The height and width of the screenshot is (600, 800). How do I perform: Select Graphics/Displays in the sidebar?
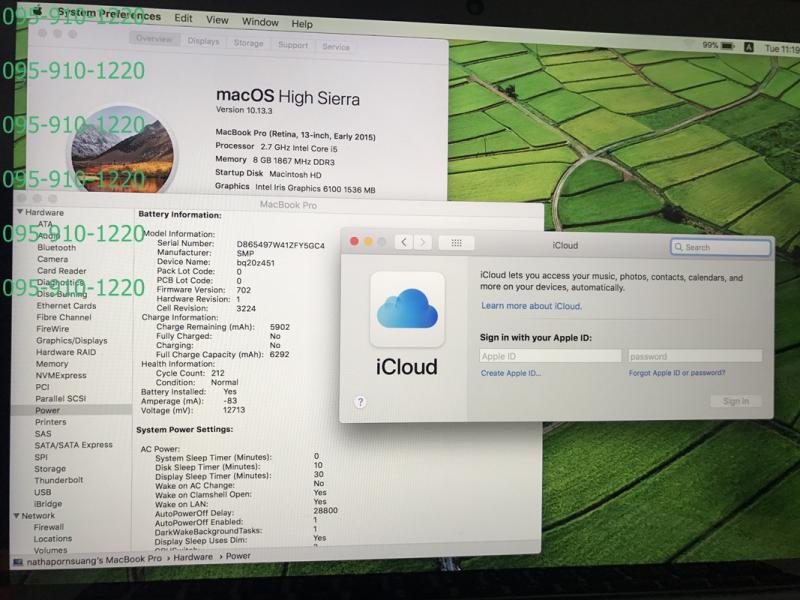(71, 341)
